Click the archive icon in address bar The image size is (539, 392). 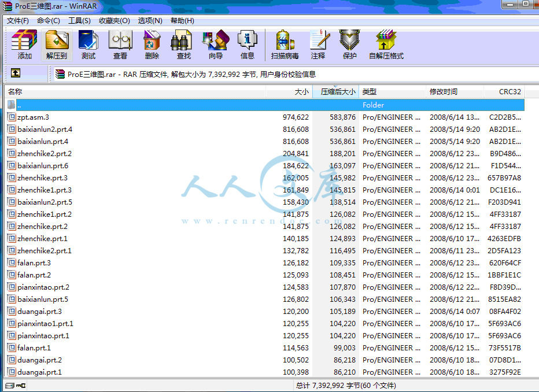(x=60, y=74)
